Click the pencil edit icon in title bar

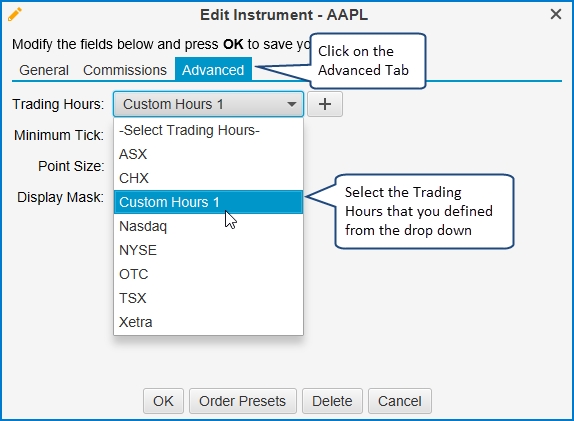15,15
